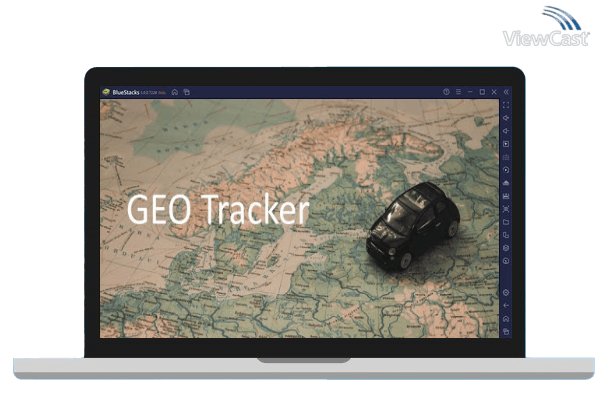Click the BlueStacks title text
The height and width of the screenshot is (414, 602).
pyautogui.click(x=126, y=92)
